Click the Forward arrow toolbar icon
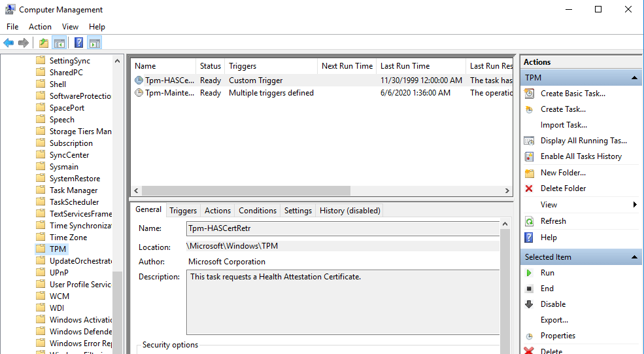Screen dimensions: 644x354 pos(24,43)
